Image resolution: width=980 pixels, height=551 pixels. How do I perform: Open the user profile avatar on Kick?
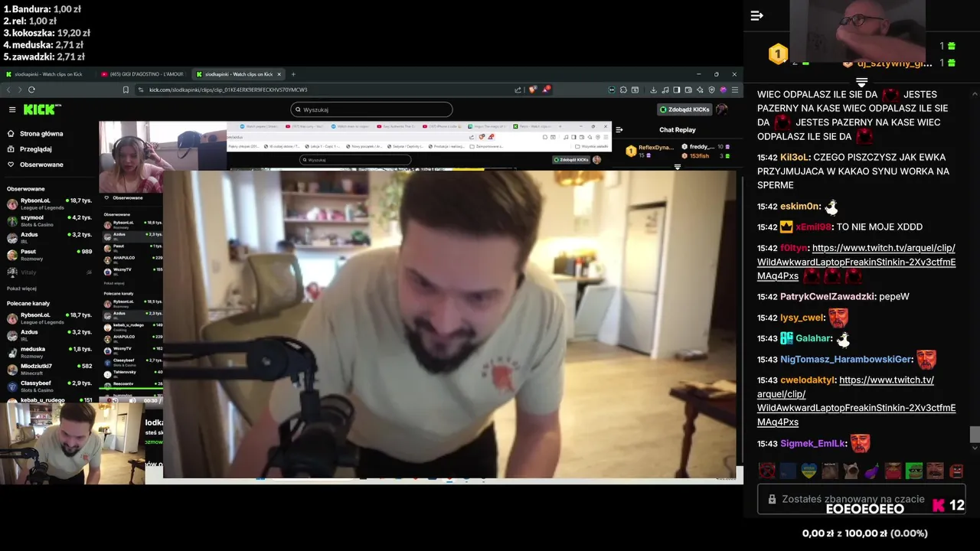pos(722,109)
